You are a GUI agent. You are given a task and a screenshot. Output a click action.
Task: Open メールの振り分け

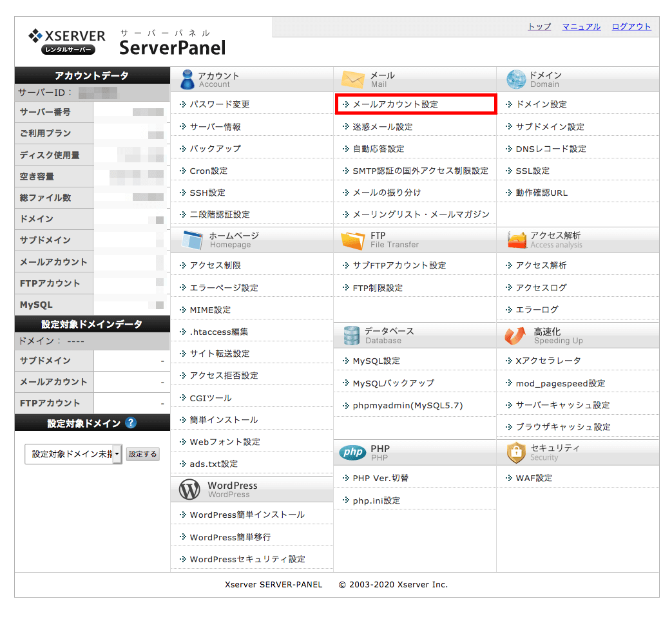click(387, 193)
